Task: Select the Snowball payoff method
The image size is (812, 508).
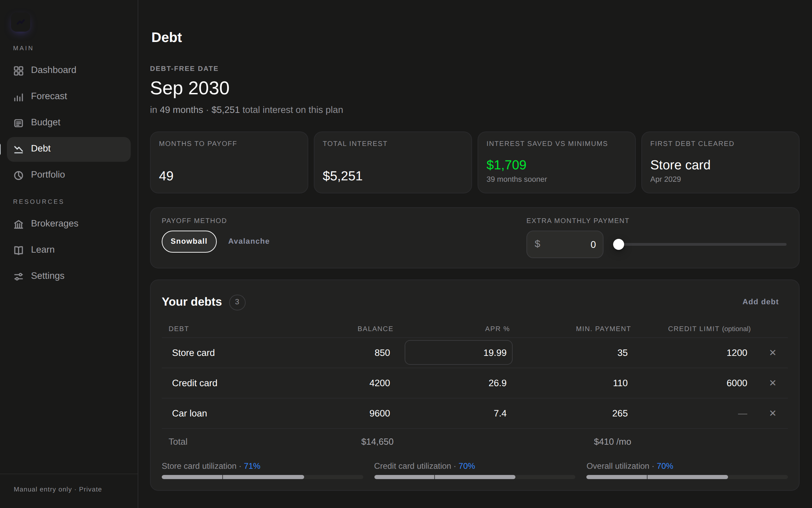Action: (x=189, y=241)
